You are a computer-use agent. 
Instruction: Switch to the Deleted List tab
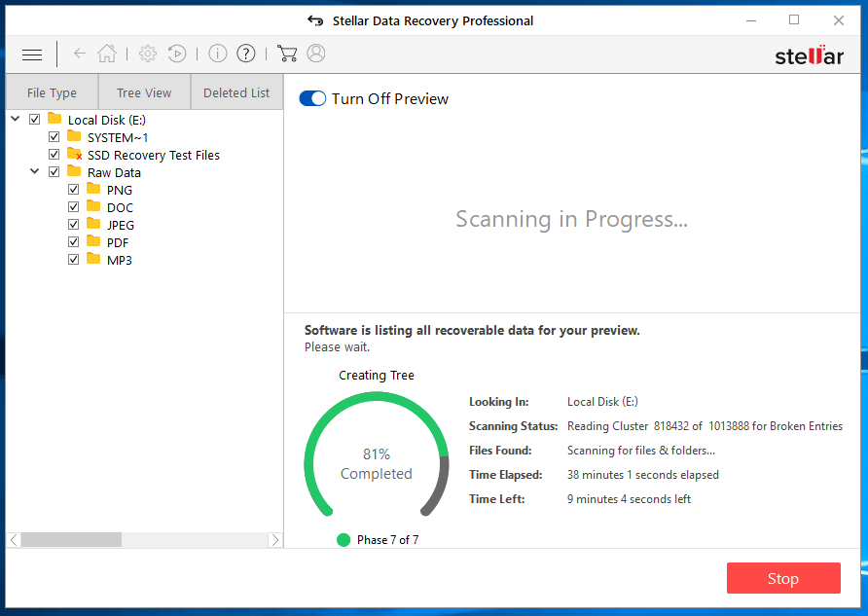[236, 92]
